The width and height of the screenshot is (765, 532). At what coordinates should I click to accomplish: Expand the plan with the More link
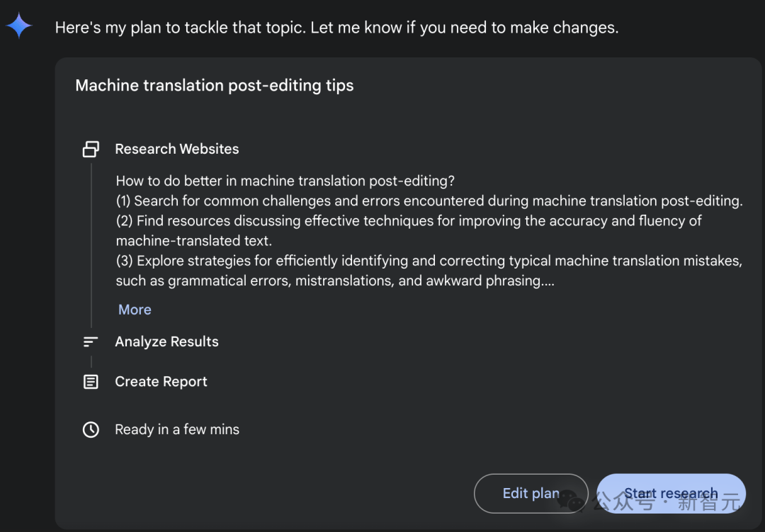coord(135,310)
